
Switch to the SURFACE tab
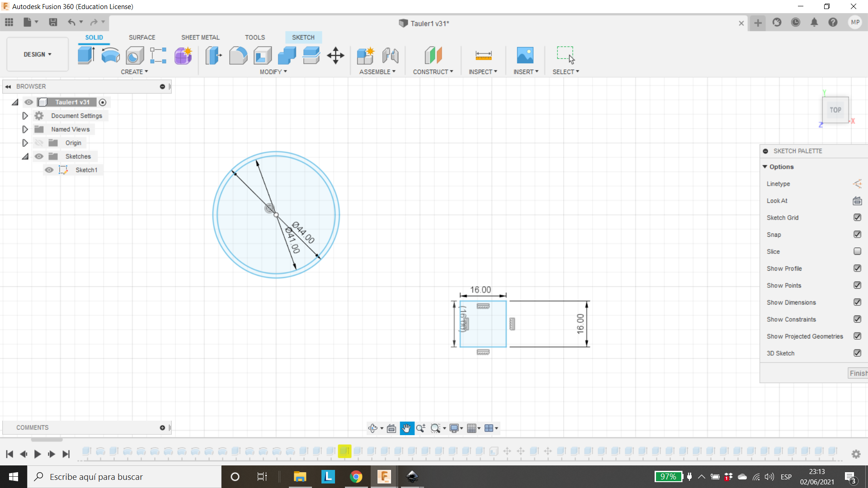[x=142, y=37]
